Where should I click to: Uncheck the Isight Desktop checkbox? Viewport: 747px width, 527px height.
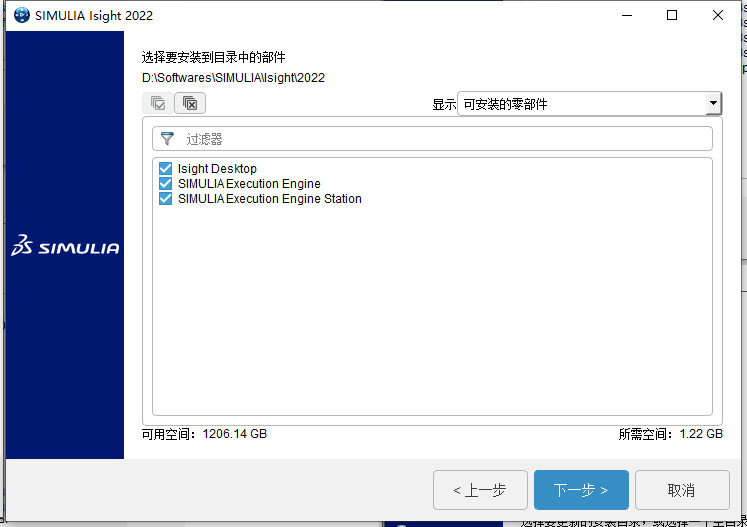tap(165, 168)
